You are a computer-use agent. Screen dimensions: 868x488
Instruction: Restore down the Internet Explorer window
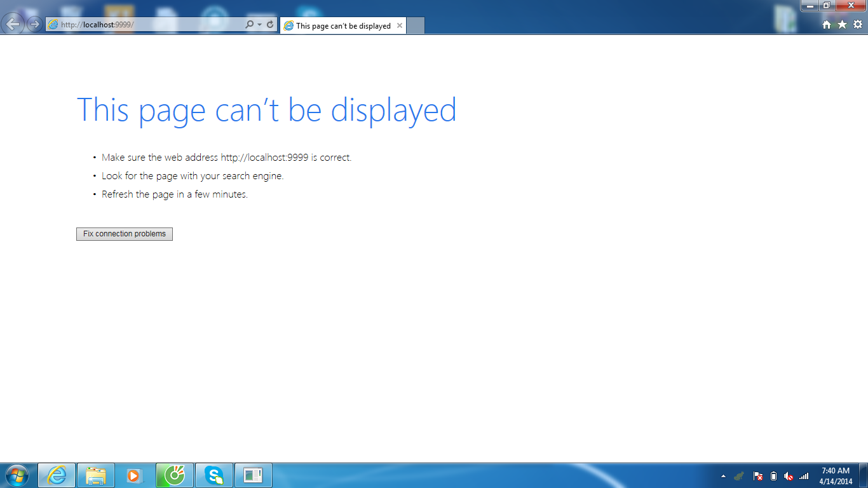click(827, 6)
